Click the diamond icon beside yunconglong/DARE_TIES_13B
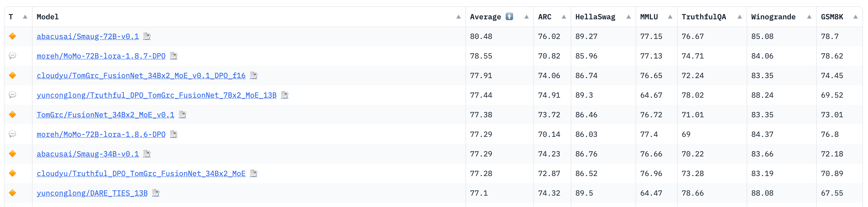The width and height of the screenshot is (868, 207). click(x=12, y=193)
